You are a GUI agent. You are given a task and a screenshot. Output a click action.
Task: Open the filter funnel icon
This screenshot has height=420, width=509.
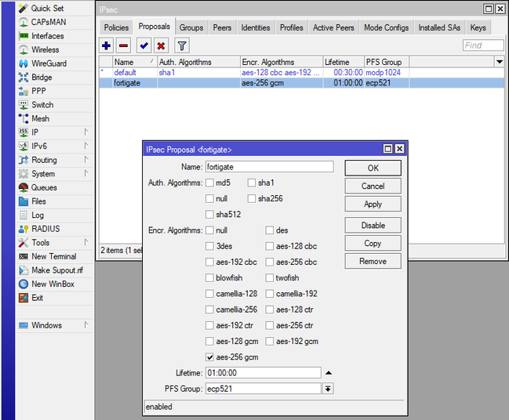(x=182, y=46)
